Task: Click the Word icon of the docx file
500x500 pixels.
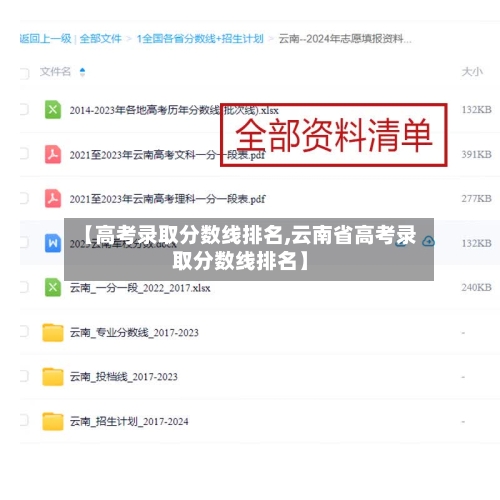Action: 53,243
